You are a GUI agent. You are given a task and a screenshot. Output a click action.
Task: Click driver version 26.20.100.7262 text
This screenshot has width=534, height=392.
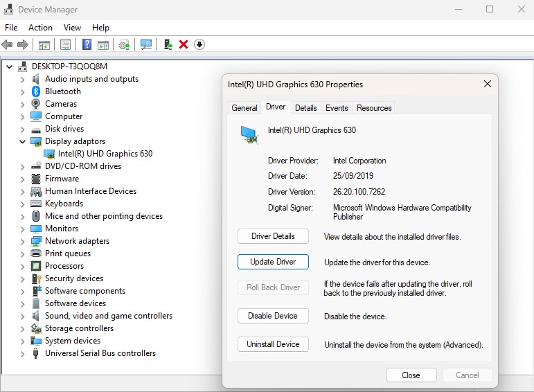click(359, 192)
